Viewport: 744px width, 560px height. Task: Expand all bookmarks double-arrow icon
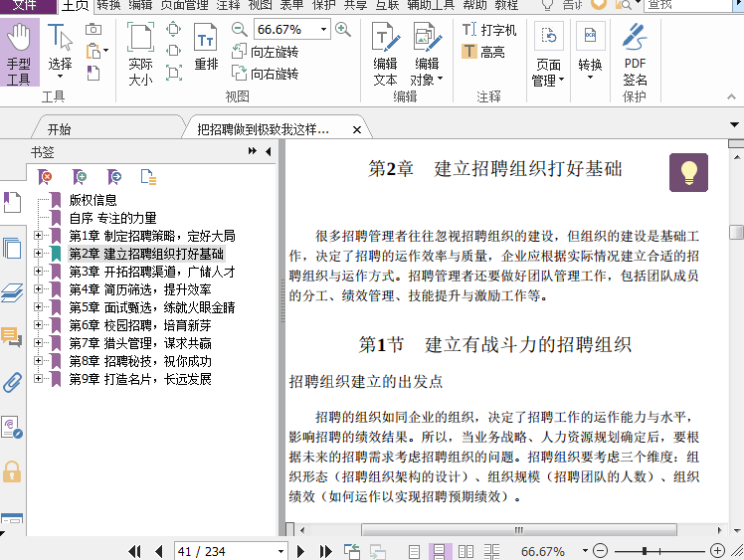point(253,151)
